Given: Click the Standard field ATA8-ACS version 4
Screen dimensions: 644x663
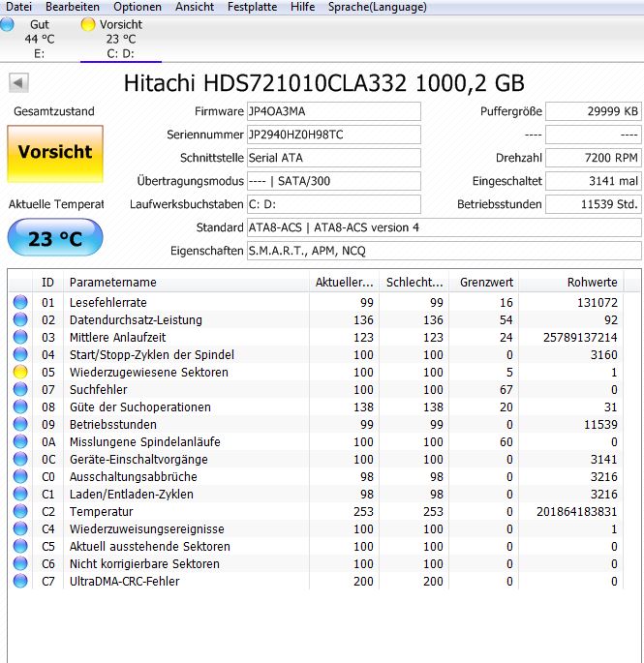Looking at the screenshot, I should (x=445, y=227).
